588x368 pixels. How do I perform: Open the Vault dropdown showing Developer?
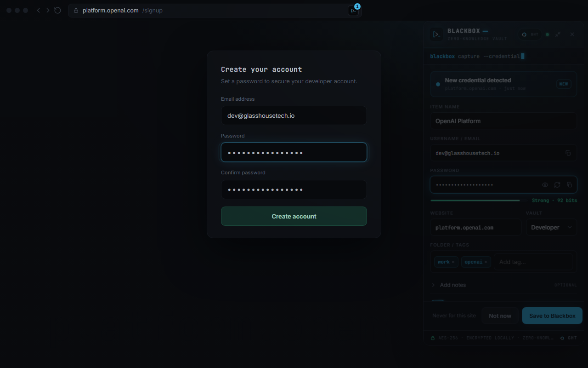point(551,227)
